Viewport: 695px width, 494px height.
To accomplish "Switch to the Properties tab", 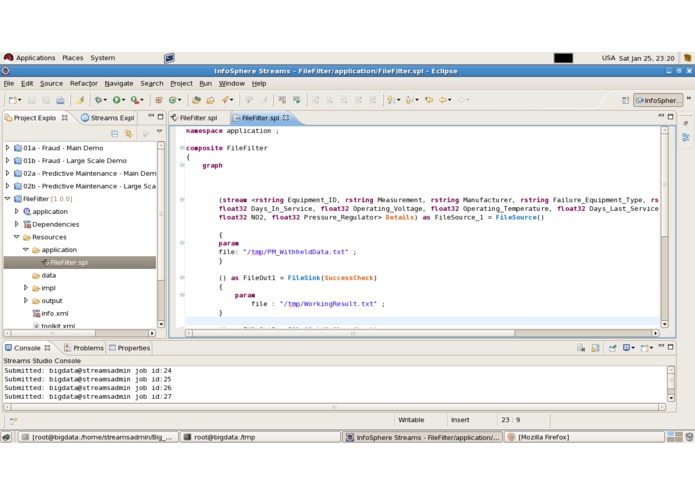I will point(129,348).
